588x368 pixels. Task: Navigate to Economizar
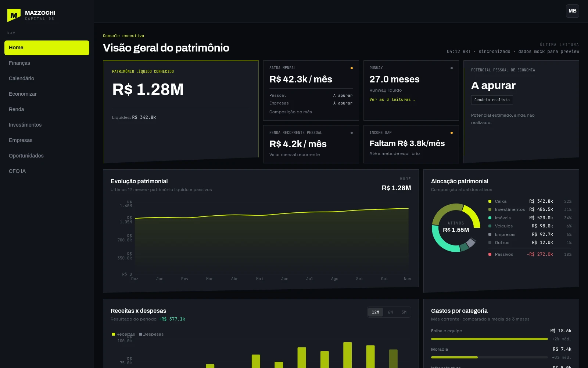click(47, 94)
